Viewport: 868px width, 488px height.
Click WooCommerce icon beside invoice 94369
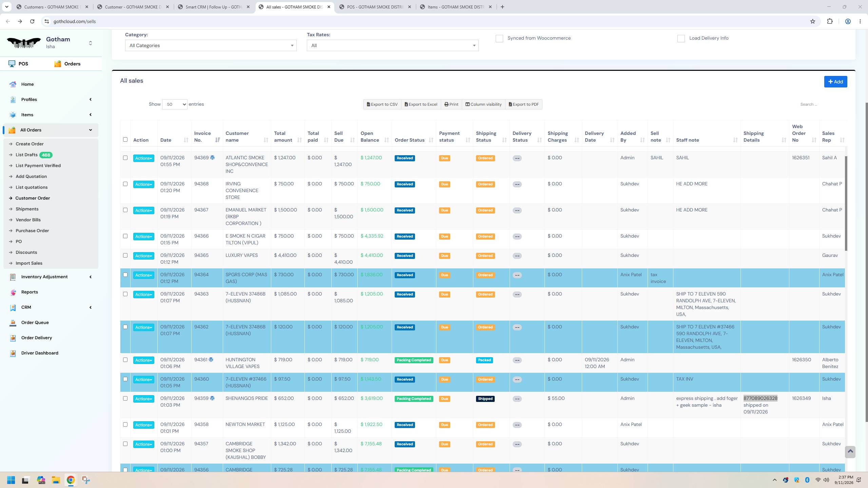[x=212, y=158]
